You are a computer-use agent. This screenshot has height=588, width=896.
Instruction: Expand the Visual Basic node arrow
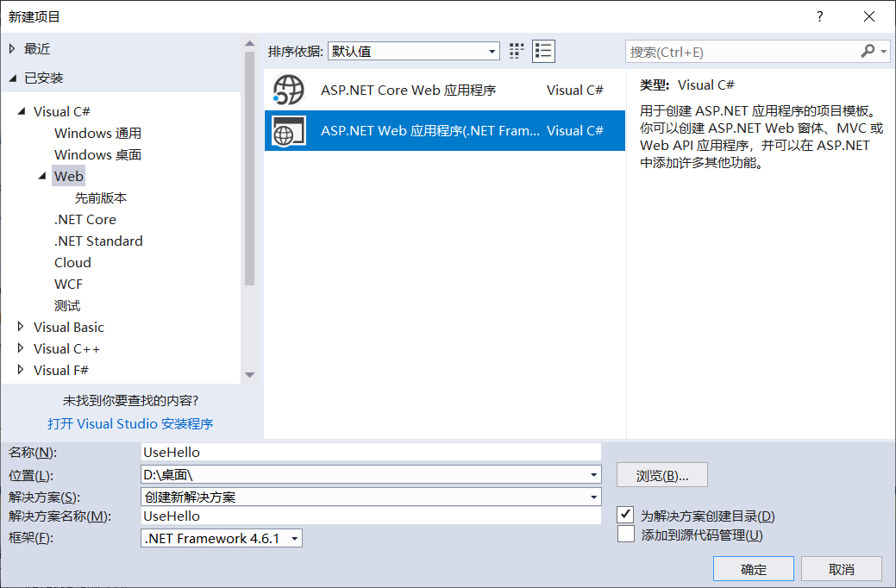(21, 327)
